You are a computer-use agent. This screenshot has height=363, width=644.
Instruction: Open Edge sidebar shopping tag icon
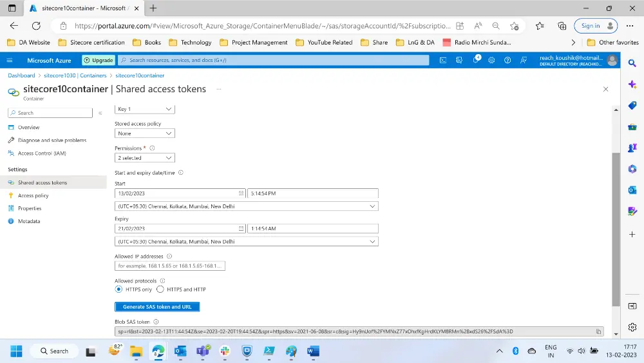click(x=632, y=105)
